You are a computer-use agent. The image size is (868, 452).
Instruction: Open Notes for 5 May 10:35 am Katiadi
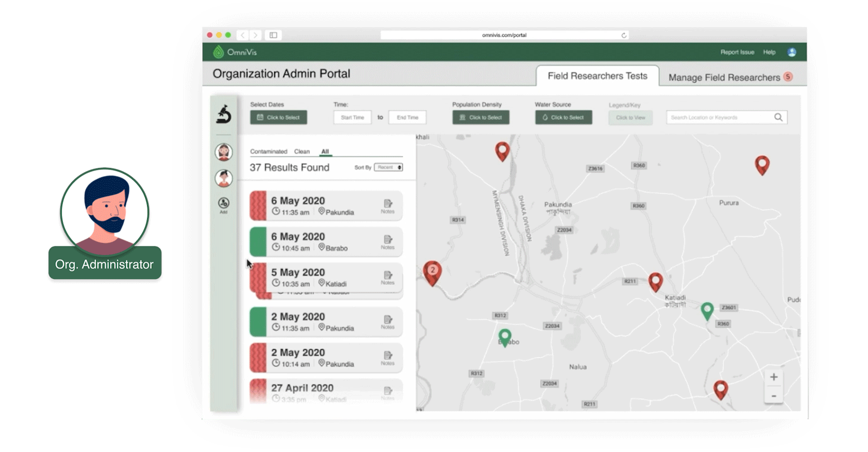tap(388, 278)
